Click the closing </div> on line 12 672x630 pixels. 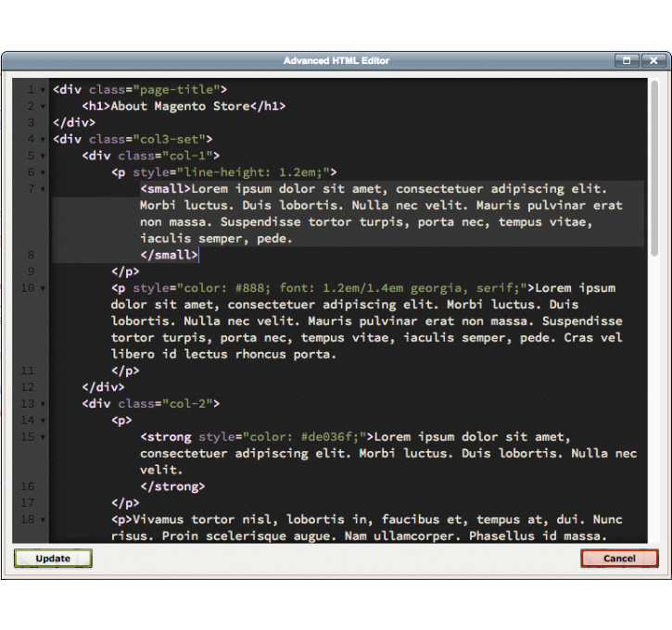[104, 387]
